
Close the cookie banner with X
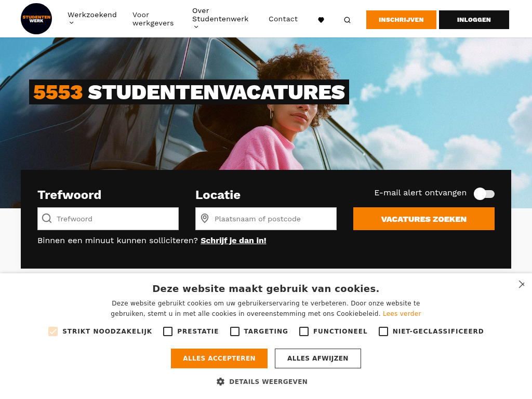click(522, 284)
